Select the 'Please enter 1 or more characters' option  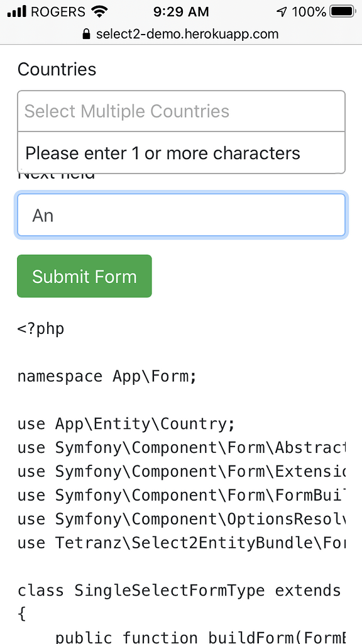point(162,153)
